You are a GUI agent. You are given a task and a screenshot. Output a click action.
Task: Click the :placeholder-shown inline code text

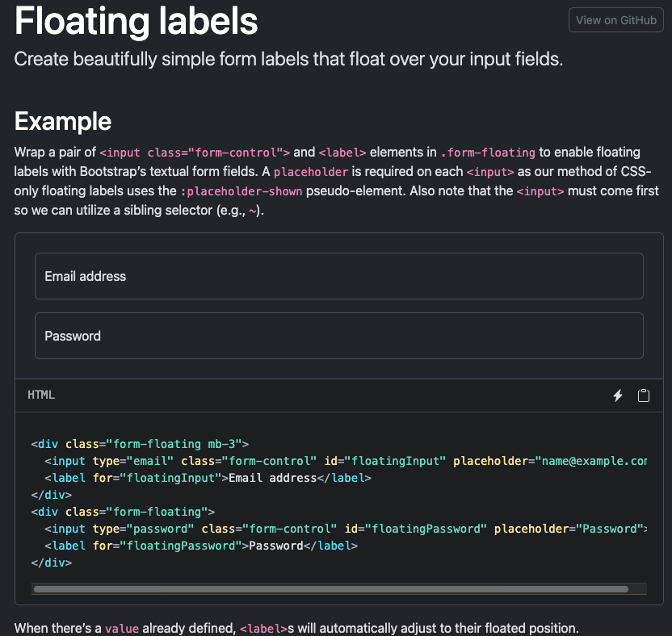tap(241, 191)
